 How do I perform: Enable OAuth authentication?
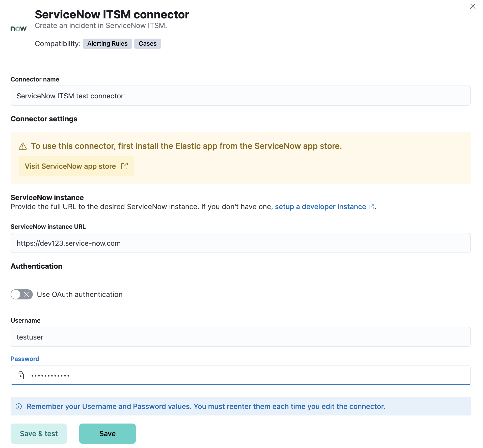[21, 294]
